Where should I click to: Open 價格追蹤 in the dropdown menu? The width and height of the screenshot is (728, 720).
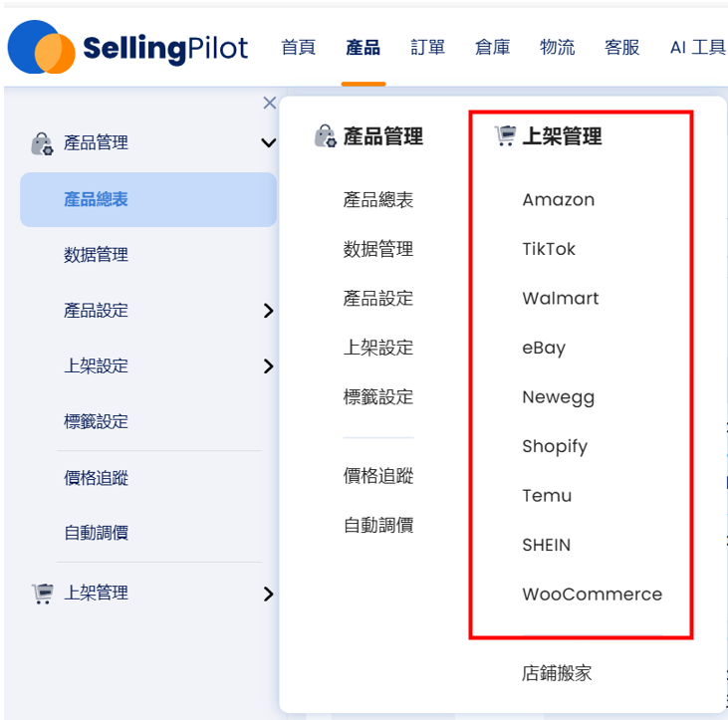coord(378,476)
